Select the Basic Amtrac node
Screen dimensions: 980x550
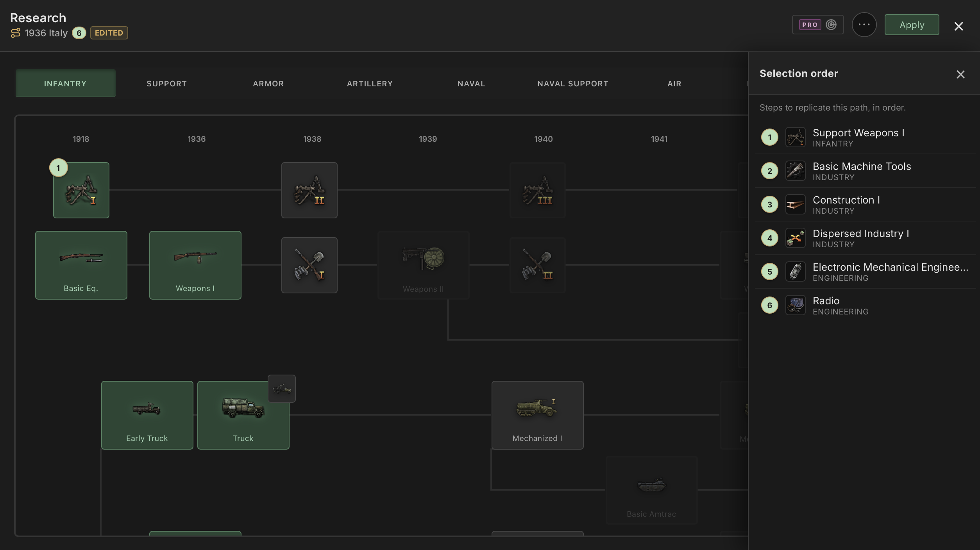(652, 490)
